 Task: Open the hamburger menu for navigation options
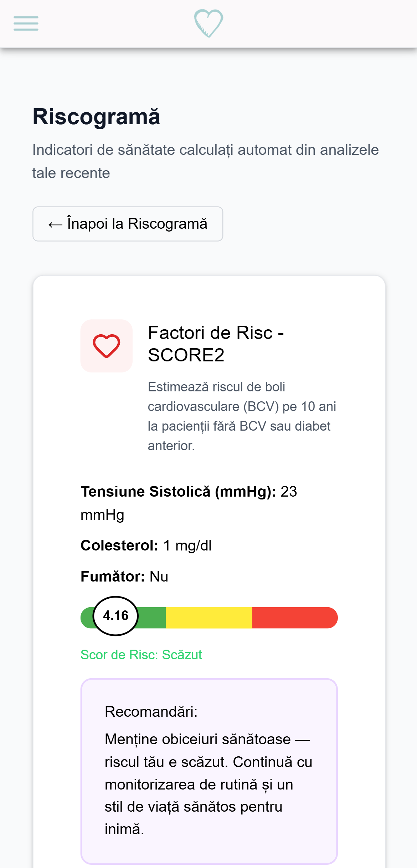tap(25, 23)
